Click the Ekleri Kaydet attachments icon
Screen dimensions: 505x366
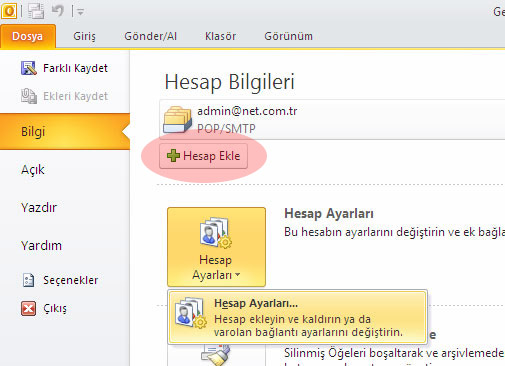29,96
